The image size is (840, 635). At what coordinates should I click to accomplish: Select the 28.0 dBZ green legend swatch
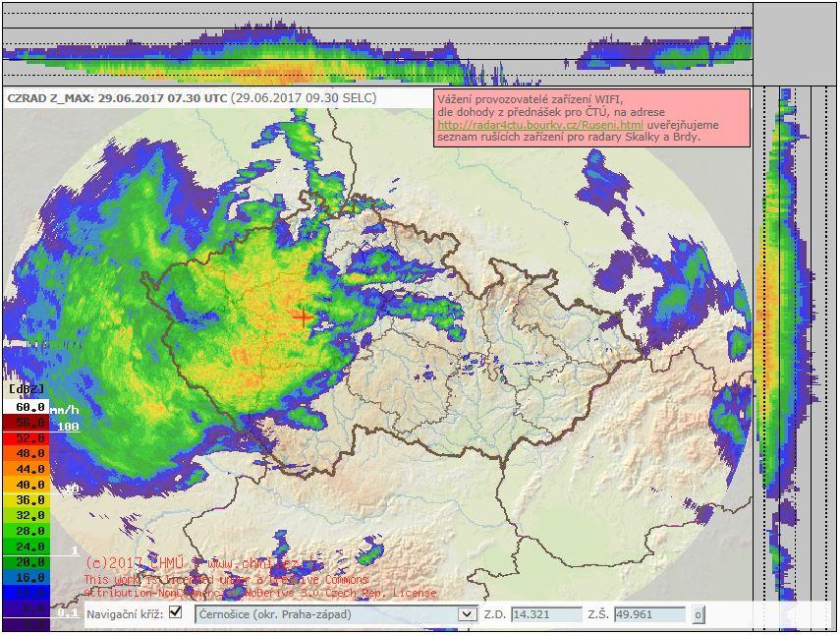pos(26,531)
